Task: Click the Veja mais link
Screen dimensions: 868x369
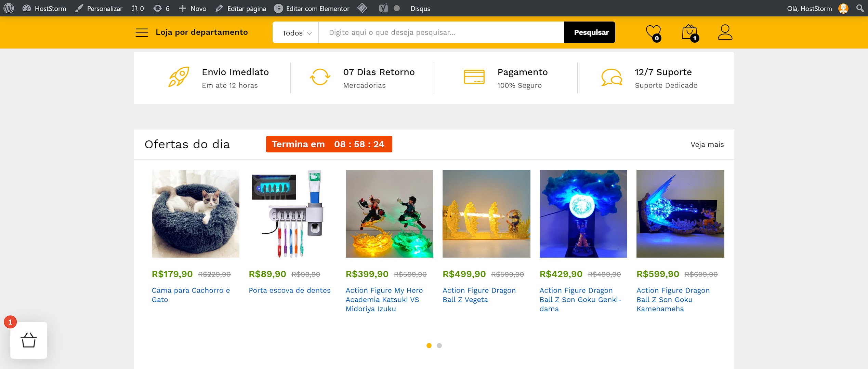Action: (707, 145)
